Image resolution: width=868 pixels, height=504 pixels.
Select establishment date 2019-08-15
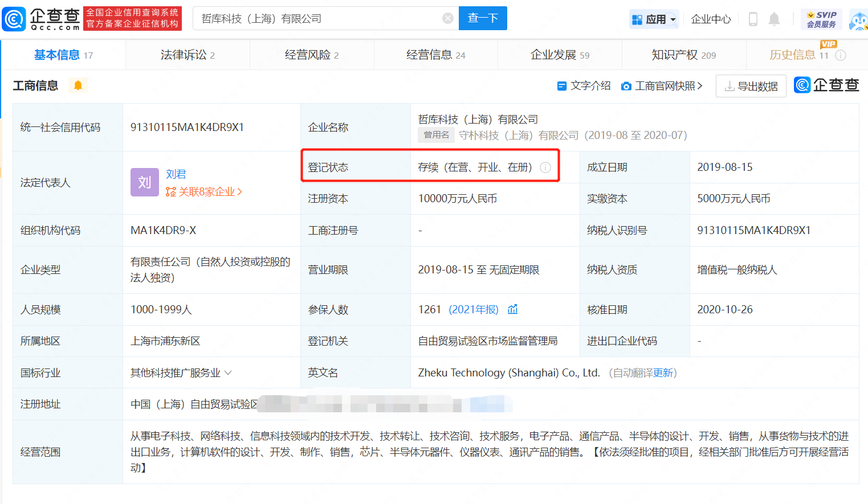[x=725, y=167]
